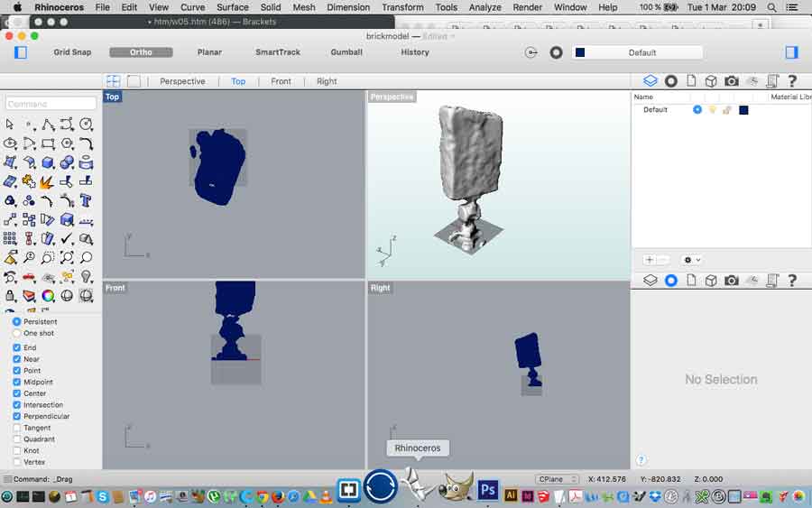Screen dimensions: 812x508
Task: Select the Polygon tool
Action: point(68,143)
